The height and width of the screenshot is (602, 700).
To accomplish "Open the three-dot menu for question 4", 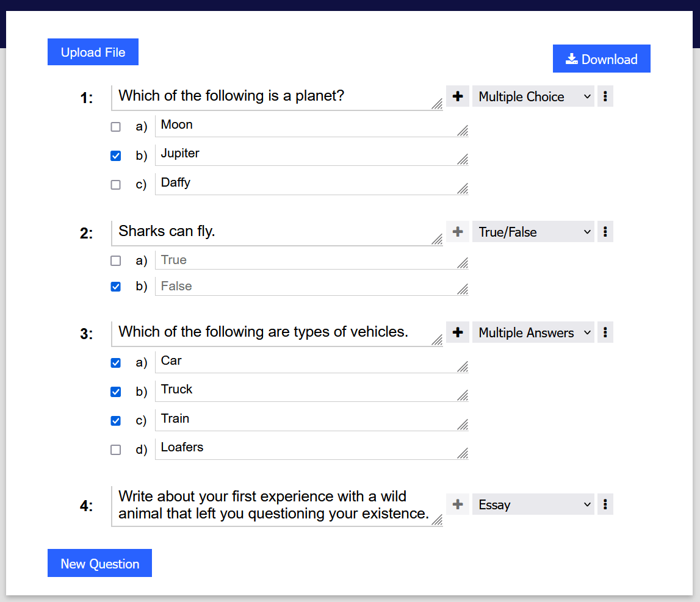I will click(x=605, y=504).
